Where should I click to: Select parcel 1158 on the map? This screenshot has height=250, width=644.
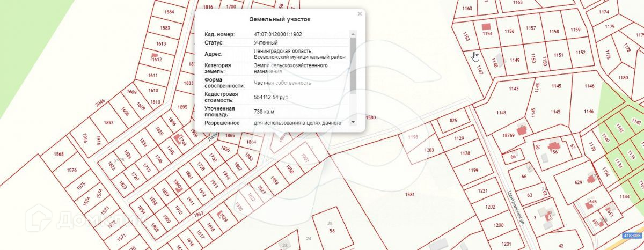[x=554, y=31]
